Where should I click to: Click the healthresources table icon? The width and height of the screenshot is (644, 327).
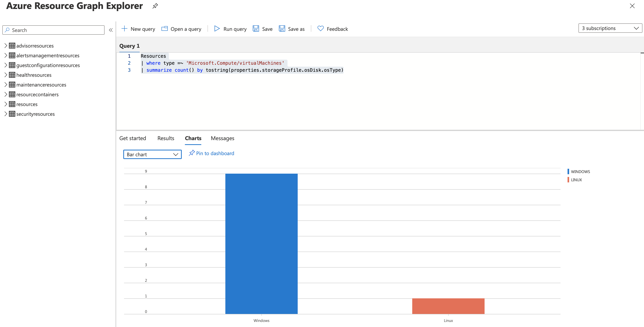[12, 75]
